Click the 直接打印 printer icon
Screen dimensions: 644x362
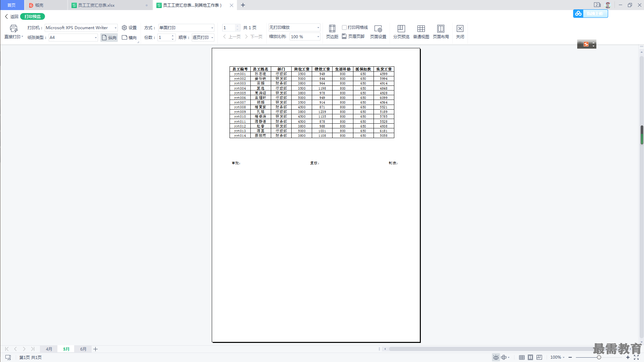(13, 28)
